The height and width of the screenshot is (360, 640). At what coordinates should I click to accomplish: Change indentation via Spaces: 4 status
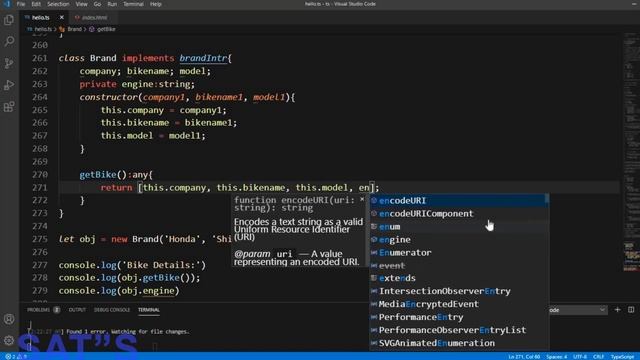click(x=557, y=357)
